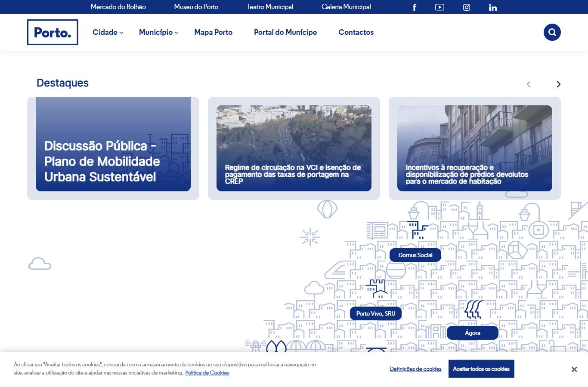Close the cookie banner with X

pos(574,369)
